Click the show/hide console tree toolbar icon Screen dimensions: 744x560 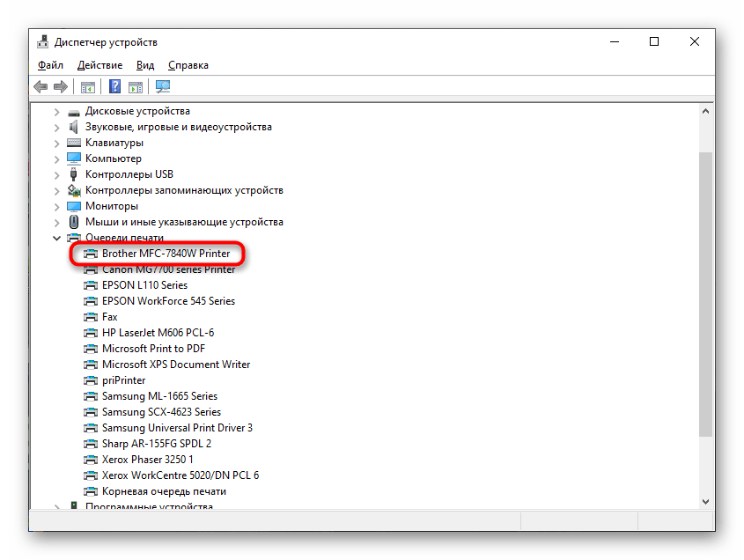coord(88,87)
